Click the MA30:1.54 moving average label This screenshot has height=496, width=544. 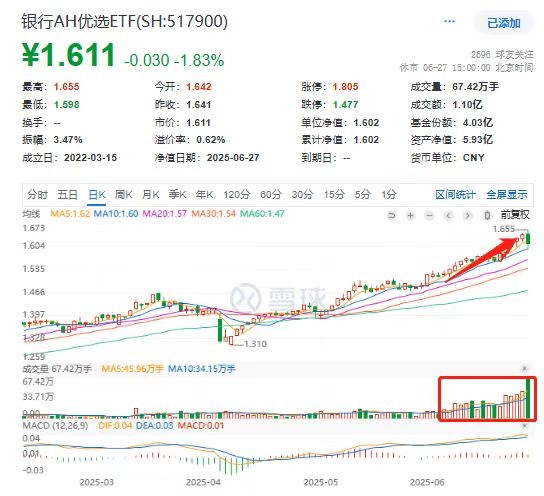213,214
